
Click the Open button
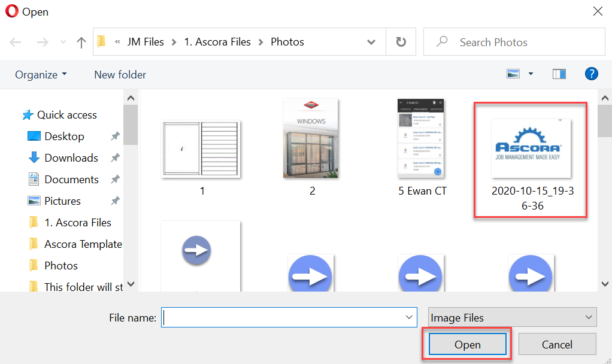click(467, 344)
